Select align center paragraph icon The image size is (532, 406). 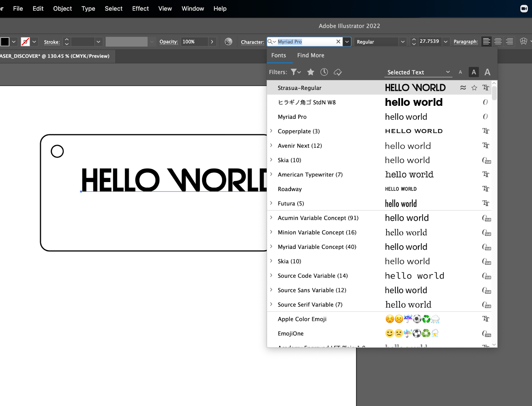tap(498, 41)
